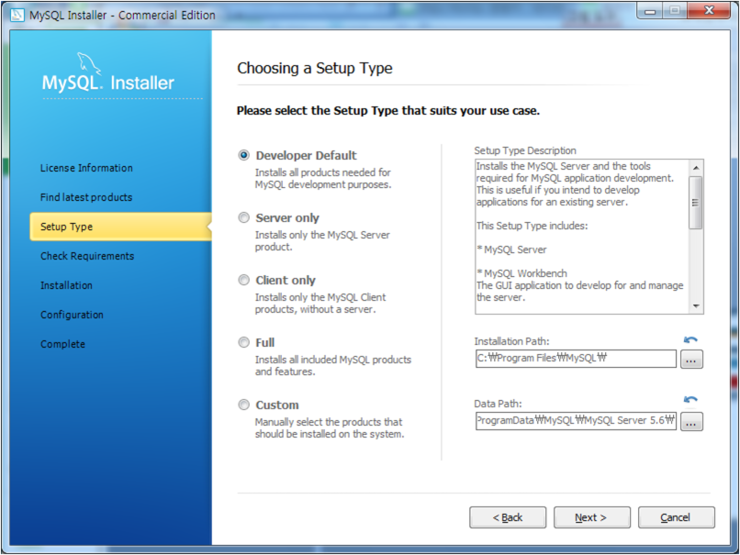Choose the Client only setup type
This screenshot has width=740, height=555.
tap(244, 280)
